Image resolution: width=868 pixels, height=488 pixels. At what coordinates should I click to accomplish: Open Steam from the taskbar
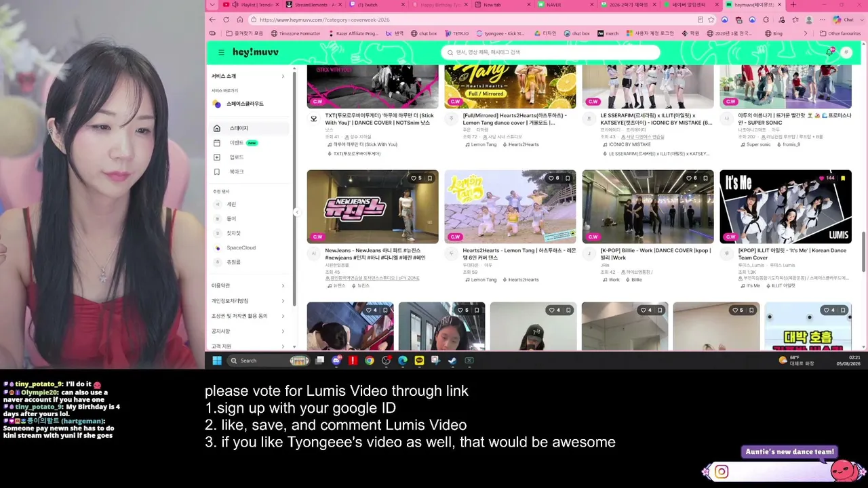[452, 361]
